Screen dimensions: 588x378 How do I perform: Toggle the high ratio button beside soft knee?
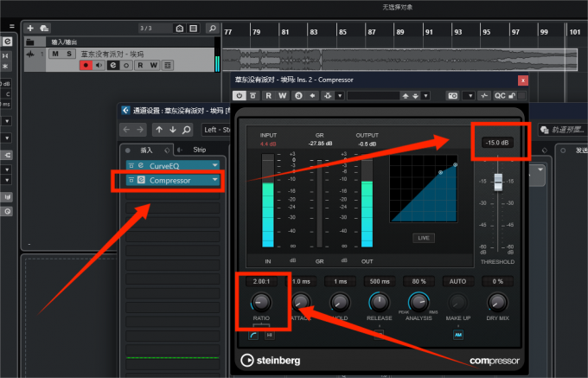[269, 336]
